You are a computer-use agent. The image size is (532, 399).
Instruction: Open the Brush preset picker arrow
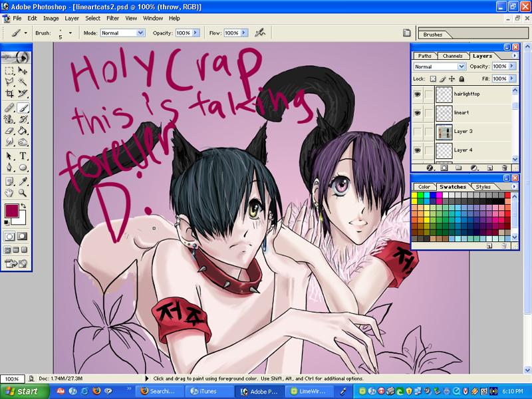[70, 33]
